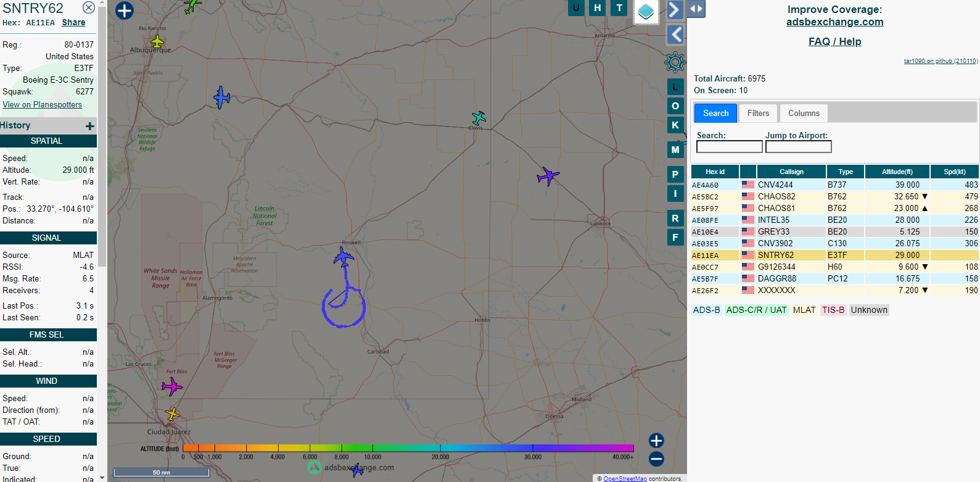980x482 pixels.
Task: Toggle the O map option button
Action: click(675, 106)
